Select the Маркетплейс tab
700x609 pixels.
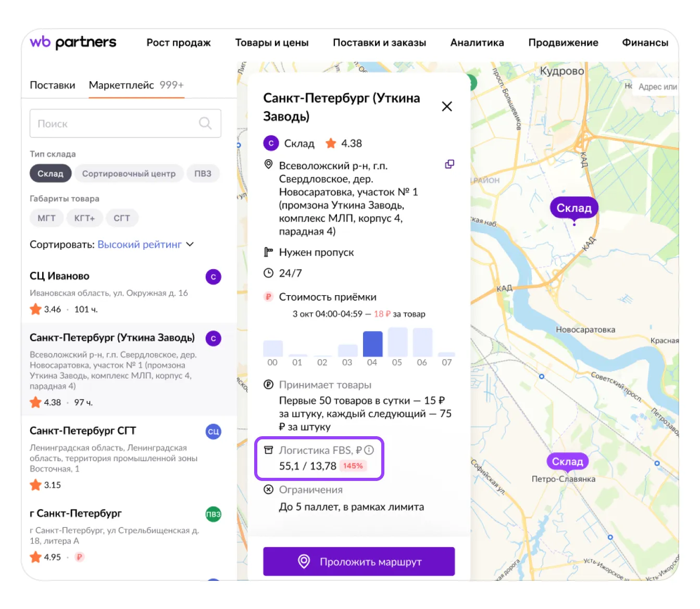point(121,85)
